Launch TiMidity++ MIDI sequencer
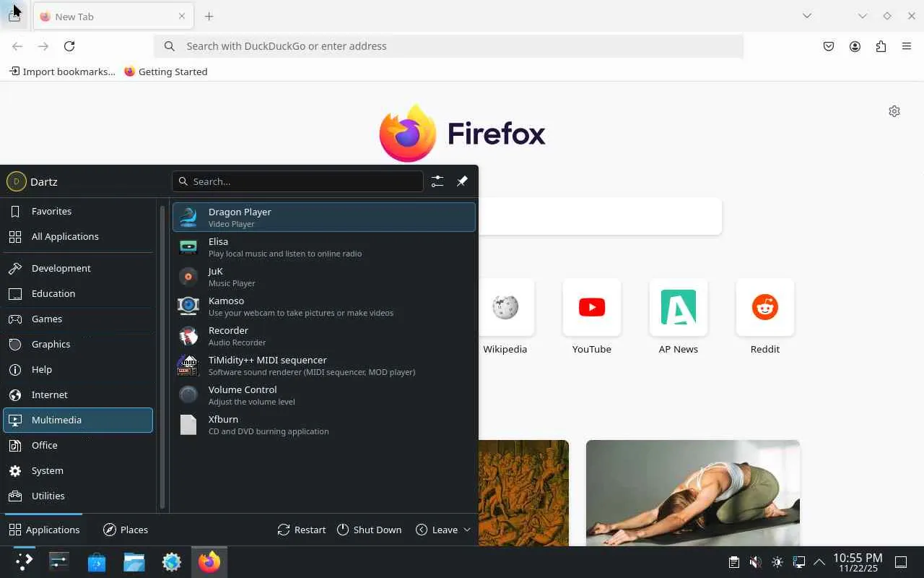 [324, 366]
